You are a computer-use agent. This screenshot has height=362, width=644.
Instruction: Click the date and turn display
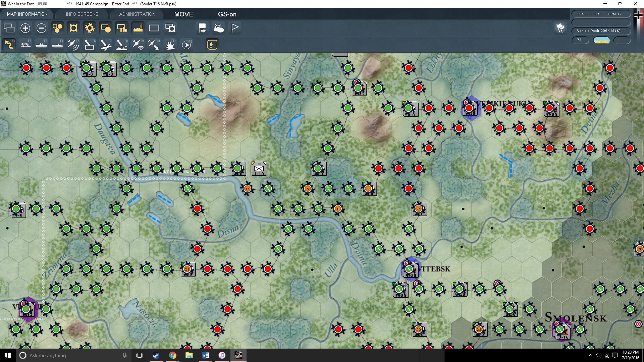601,14
